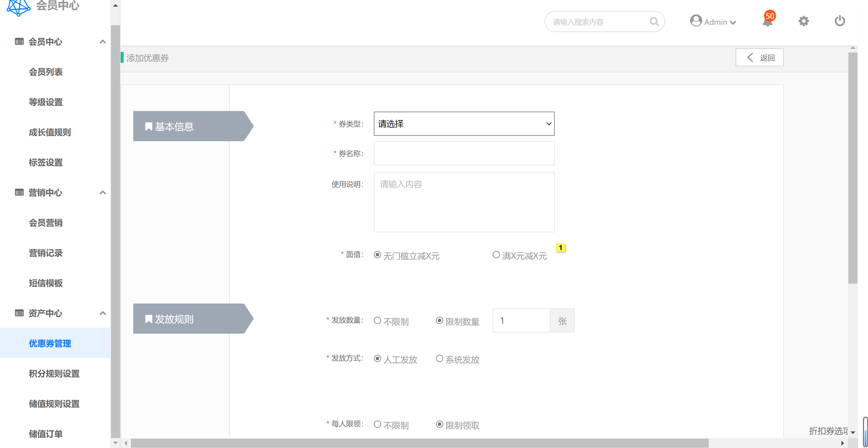Collapse the 会员中心 menu group chevron
The width and height of the screenshot is (868, 448).
[x=103, y=42]
